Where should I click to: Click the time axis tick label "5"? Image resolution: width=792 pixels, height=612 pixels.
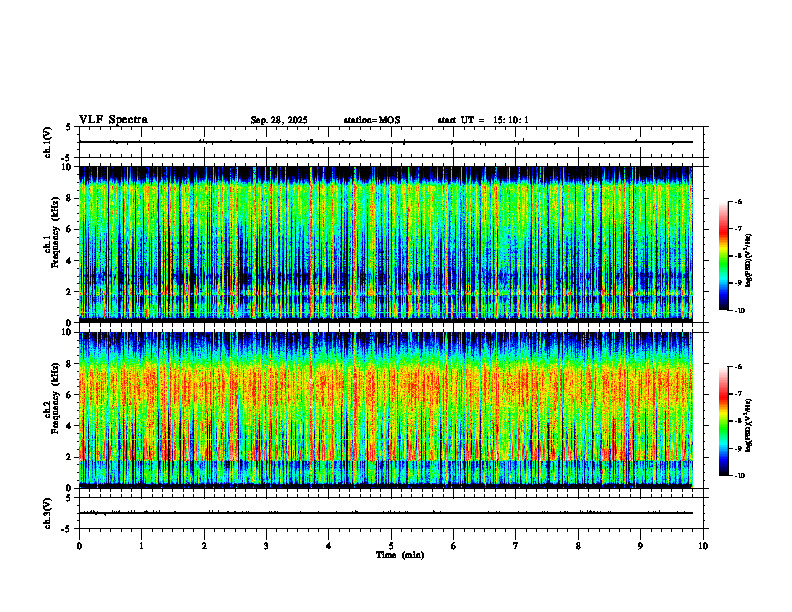391,546
